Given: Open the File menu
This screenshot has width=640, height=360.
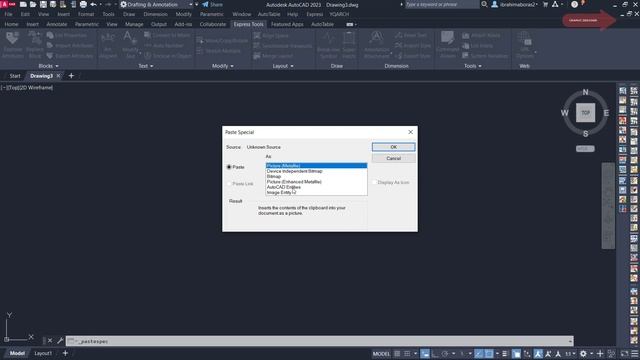Looking at the screenshot, I should coord(8,14).
